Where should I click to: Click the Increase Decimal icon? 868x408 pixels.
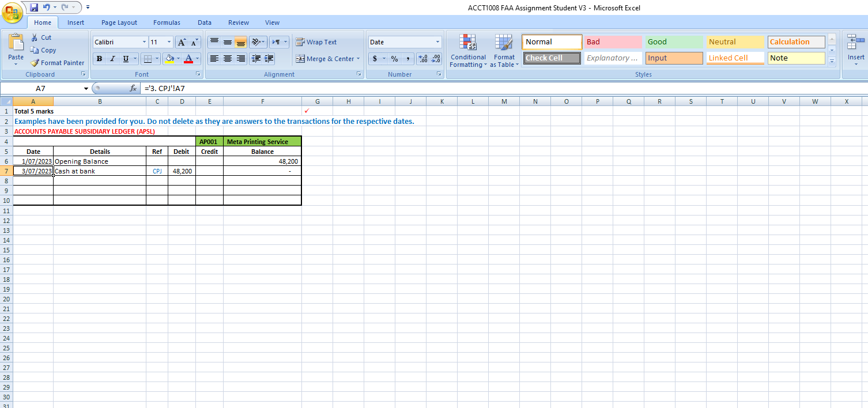[x=421, y=59]
